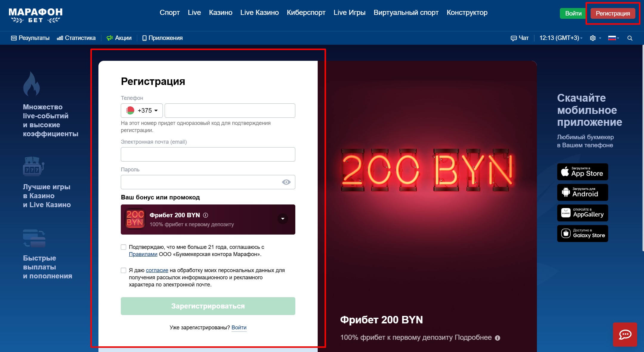Focus the phone number input field
Screen dimensions: 644x352
(230, 111)
